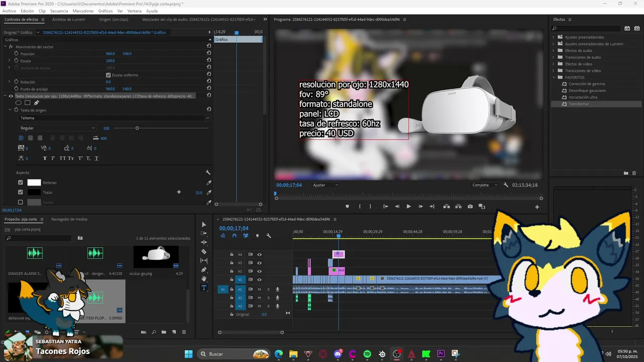The image size is (644, 362).
Task: Hide V2 track output eye
Action: 260,271
